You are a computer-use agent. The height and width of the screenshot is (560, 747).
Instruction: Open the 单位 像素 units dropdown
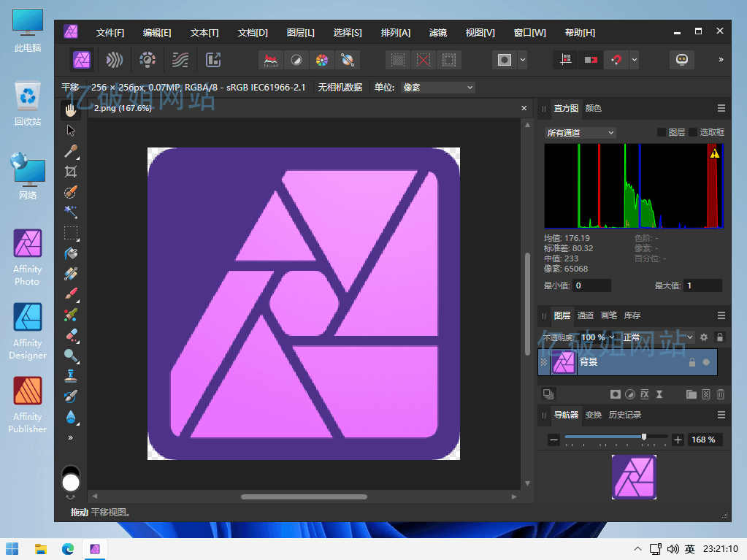[437, 88]
